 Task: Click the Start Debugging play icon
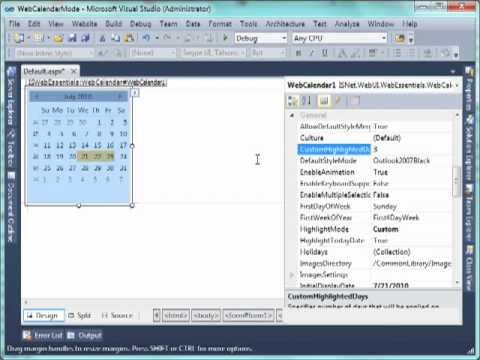point(225,38)
